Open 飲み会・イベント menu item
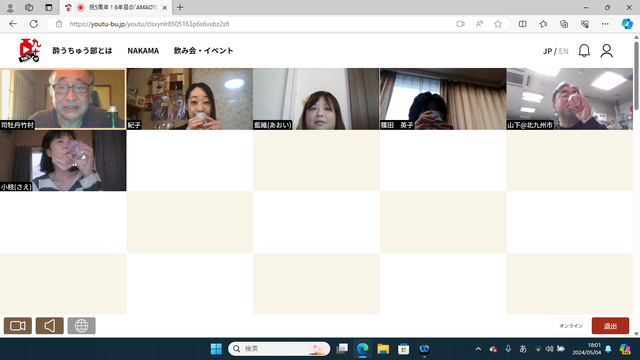 (x=203, y=51)
